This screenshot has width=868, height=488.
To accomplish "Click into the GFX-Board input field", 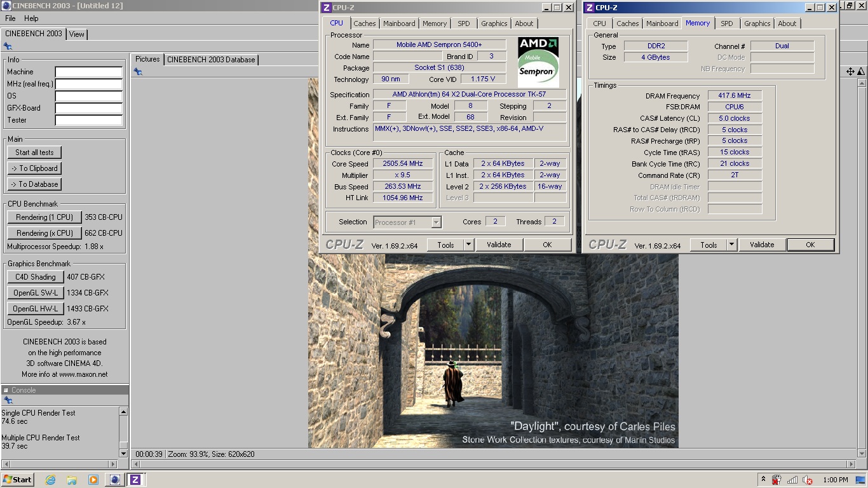I will tap(88, 108).
